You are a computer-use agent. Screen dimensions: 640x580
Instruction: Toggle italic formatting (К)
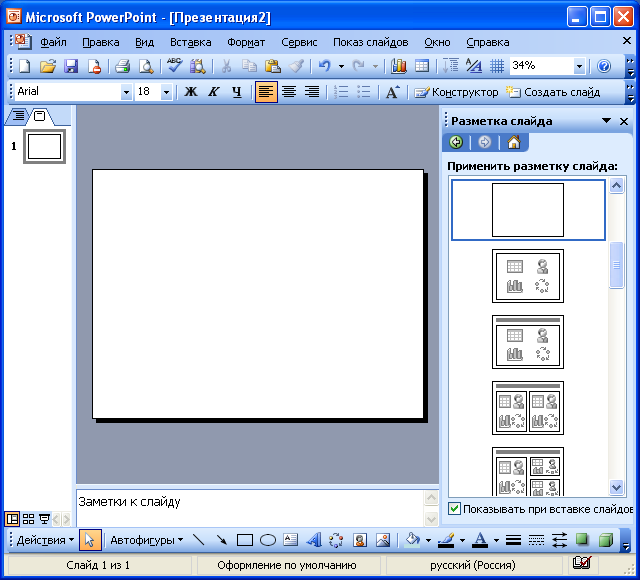click(x=213, y=92)
